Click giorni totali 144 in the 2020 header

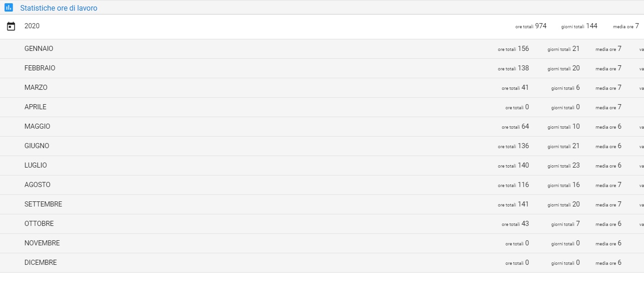tap(591, 26)
